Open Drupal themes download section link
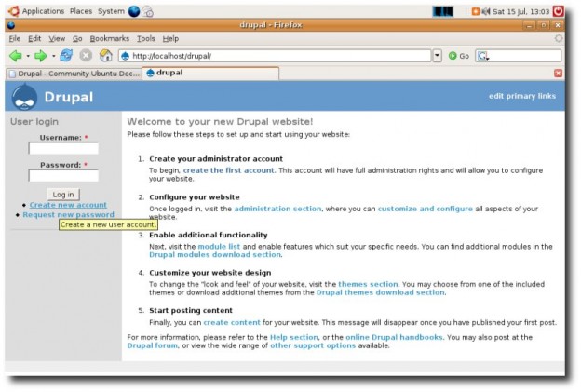This screenshot has width=581, height=392. click(381, 292)
